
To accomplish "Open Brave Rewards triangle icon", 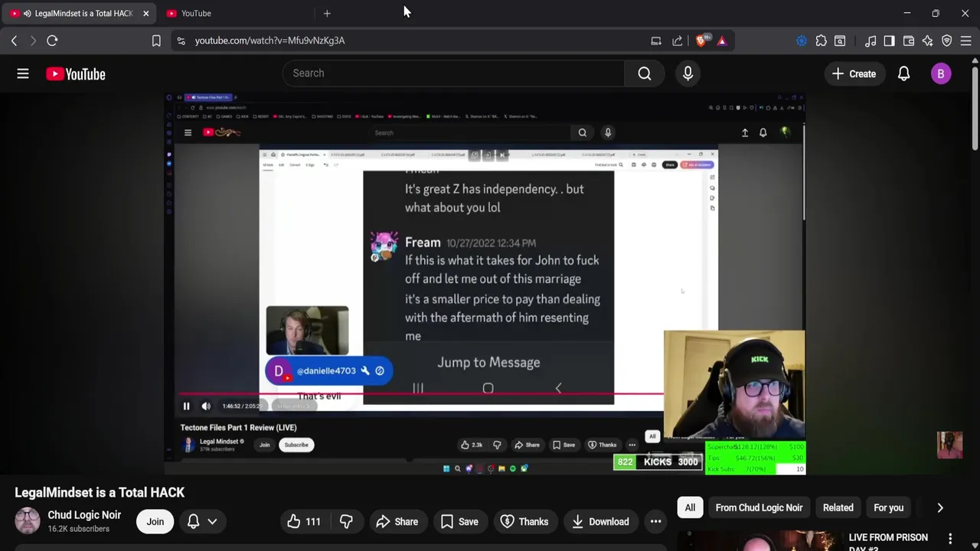I will pos(722,41).
